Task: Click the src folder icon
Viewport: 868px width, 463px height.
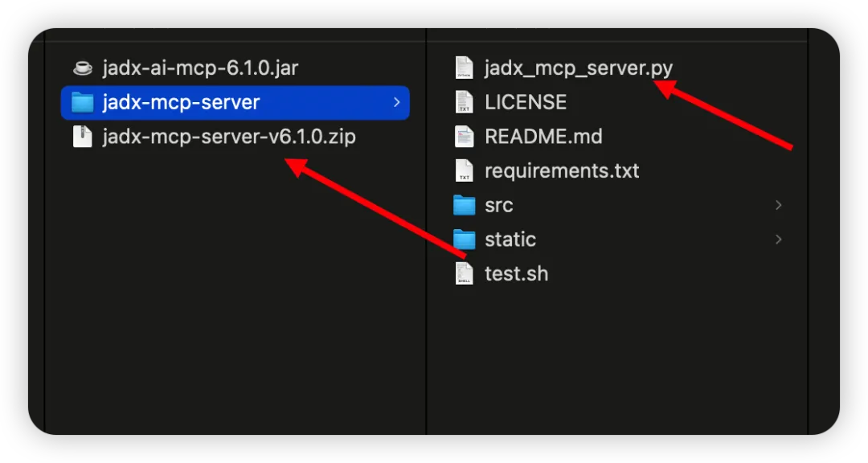Action: pos(464,206)
